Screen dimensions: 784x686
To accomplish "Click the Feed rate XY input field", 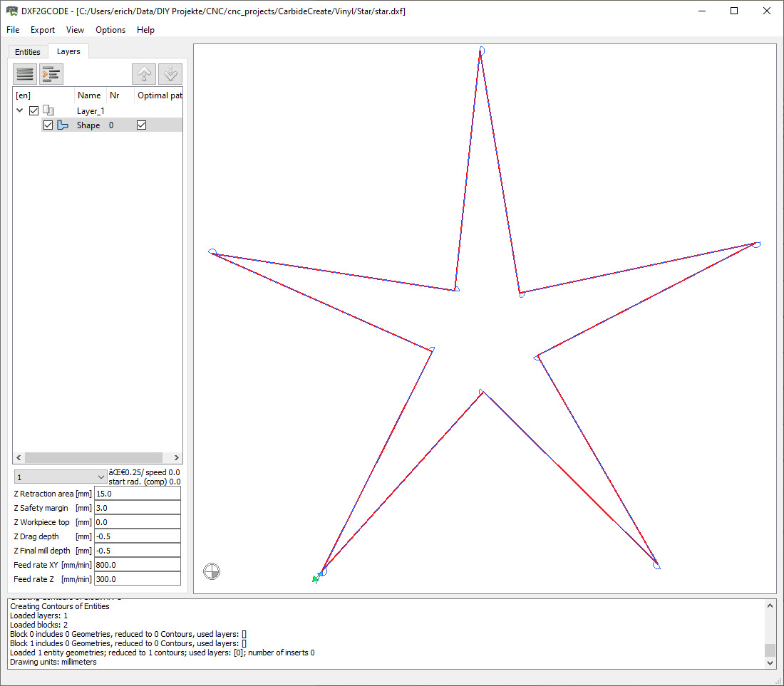I will point(138,565).
